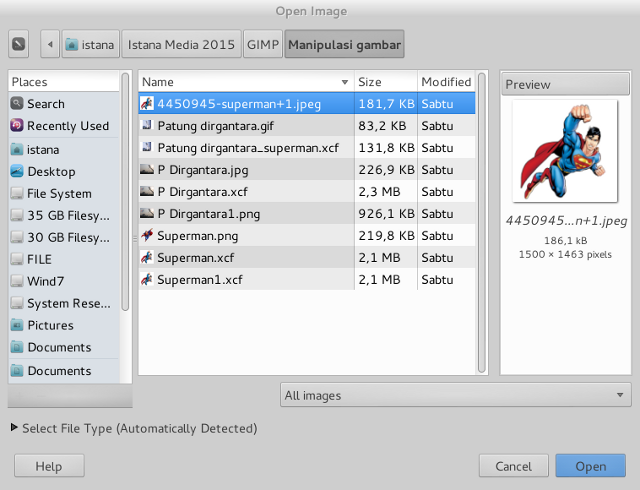Go to the GIMP folder breadcrumb
Screen dimensions: 640x490
coord(263,44)
